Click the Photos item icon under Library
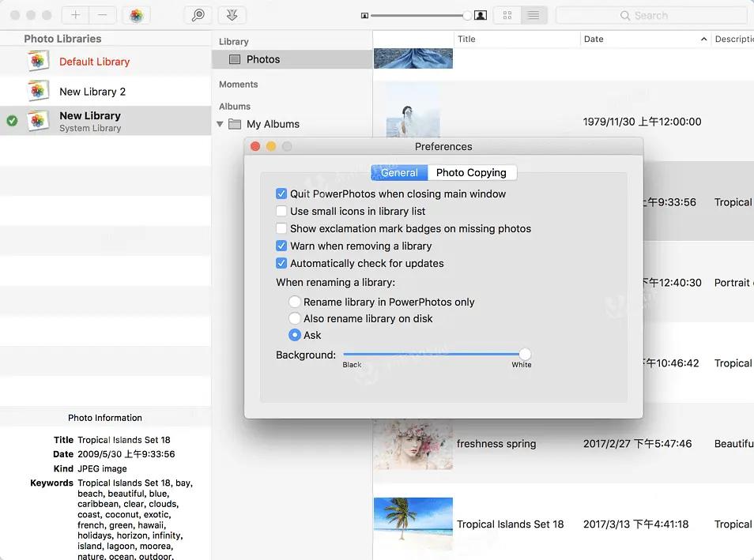Viewport: 754px width, 560px height. click(x=235, y=59)
